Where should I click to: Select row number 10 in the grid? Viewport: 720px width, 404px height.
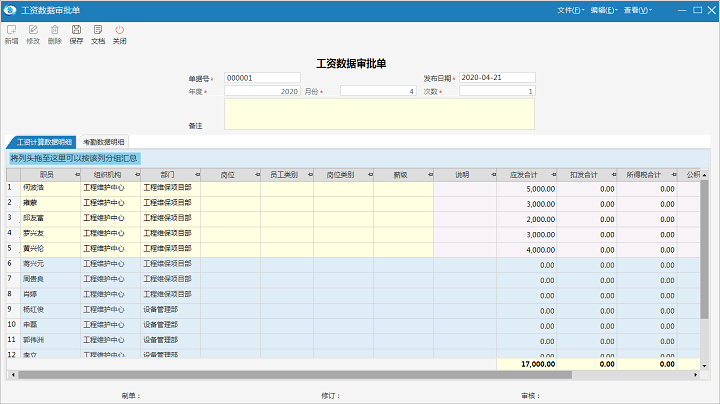point(13,325)
